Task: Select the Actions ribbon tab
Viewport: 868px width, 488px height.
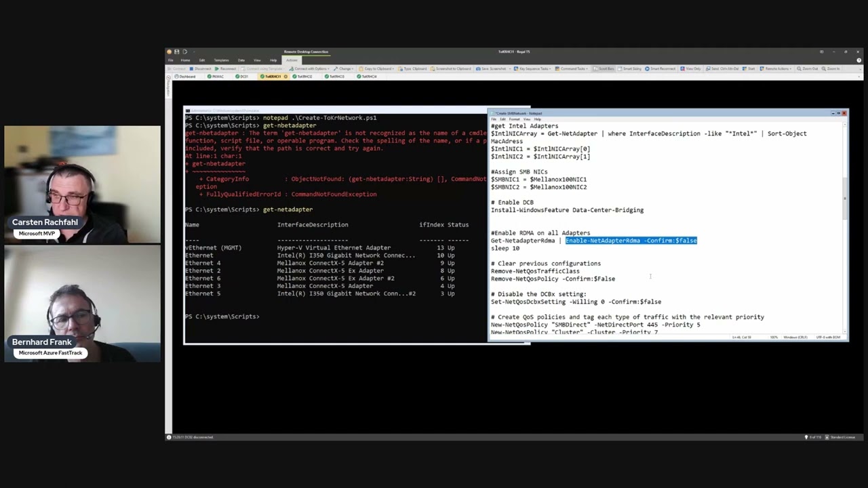Action: (292, 60)
